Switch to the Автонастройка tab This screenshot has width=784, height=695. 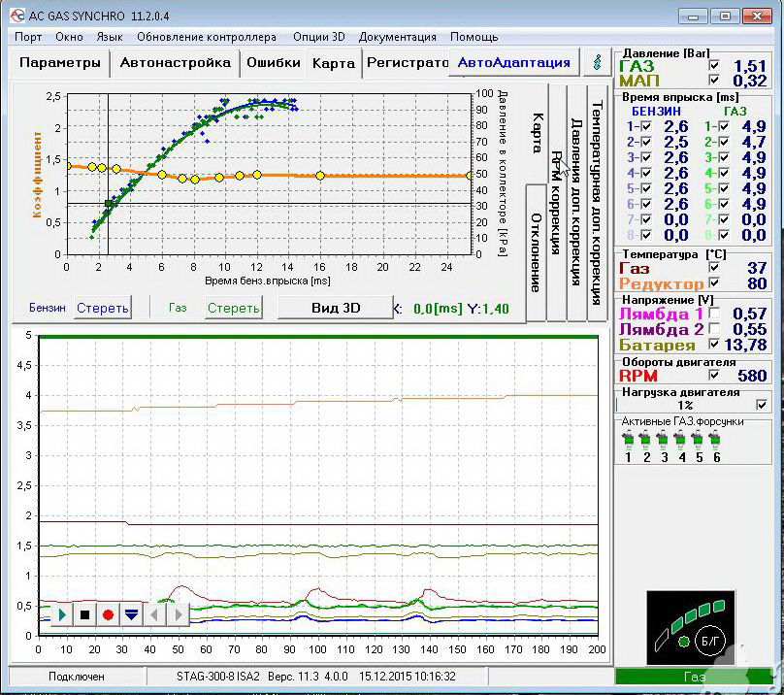click(176, 63)
